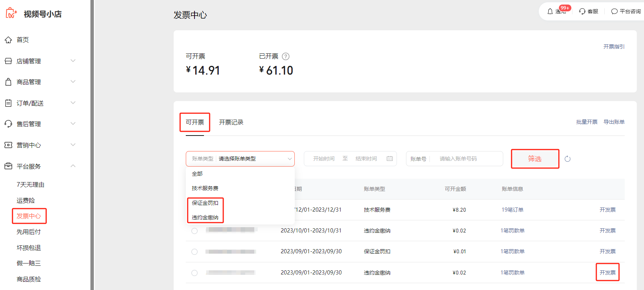Screen dimensions: 644x290
Task: Select radio for 保证金罚扣 ¥0.01 row
Action: 194,252
